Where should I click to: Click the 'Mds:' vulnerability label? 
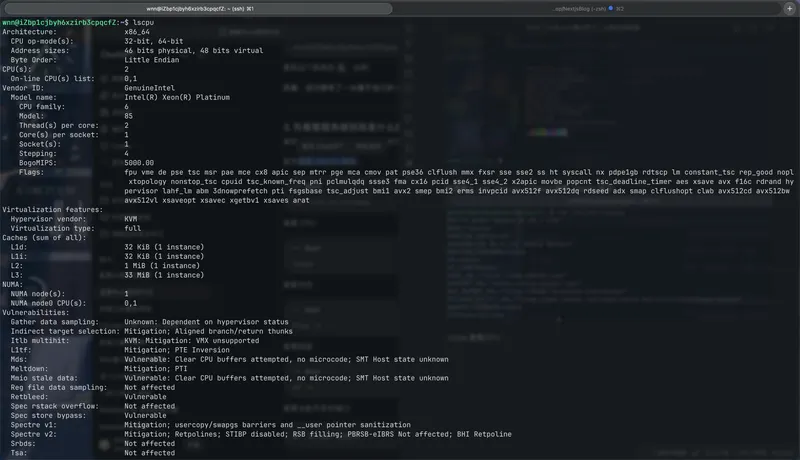tap(19, 360)
